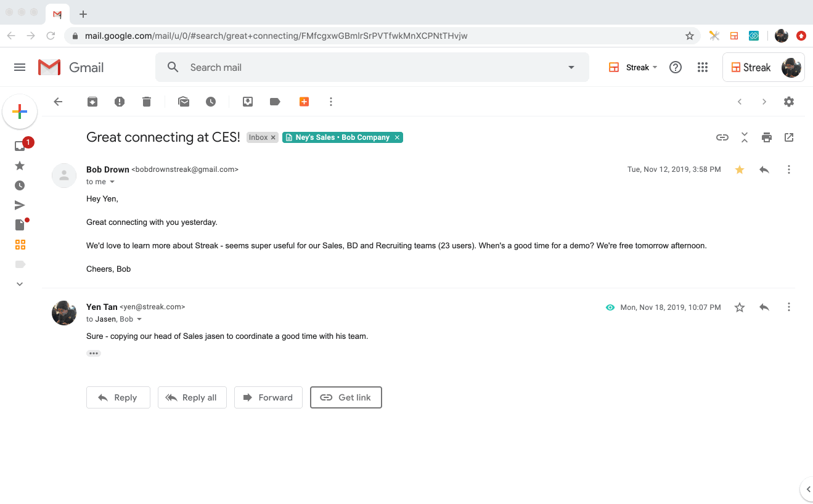Open the Streak dropdown menu in header
Image resolution: width=813 pixels, height=504 pixels.
pyautogui.click(x=633, y=67)
